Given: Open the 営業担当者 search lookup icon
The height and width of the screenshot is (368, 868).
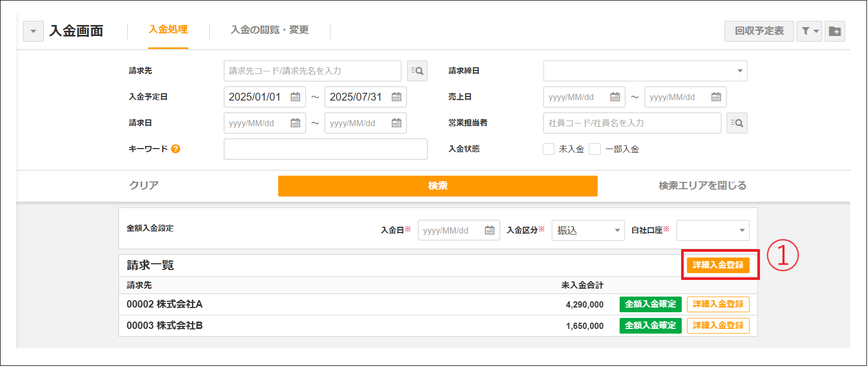Looking at the screenshot, I should tap(736, 123).
